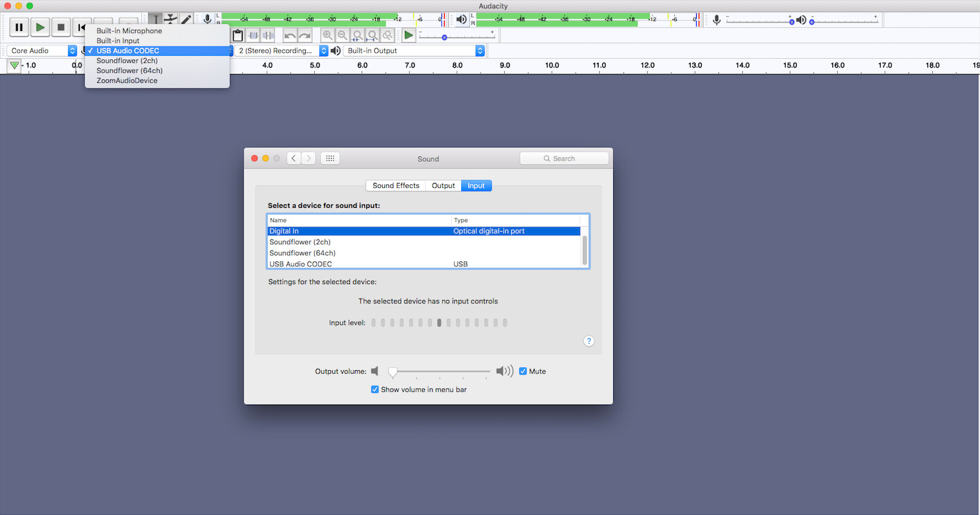Click the Paste clipboard icon
The height and width of the screenshot is (515, 980).
(x=238, y=36)
